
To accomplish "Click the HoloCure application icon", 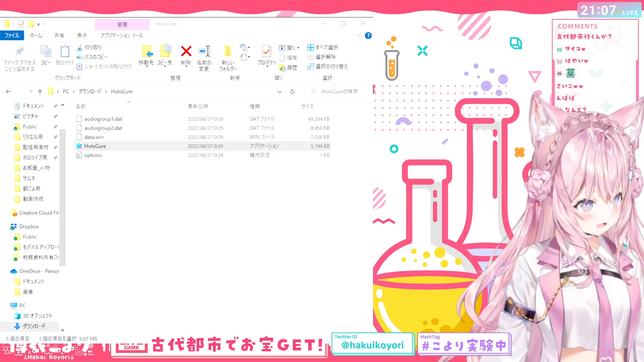I will point(79,146).
